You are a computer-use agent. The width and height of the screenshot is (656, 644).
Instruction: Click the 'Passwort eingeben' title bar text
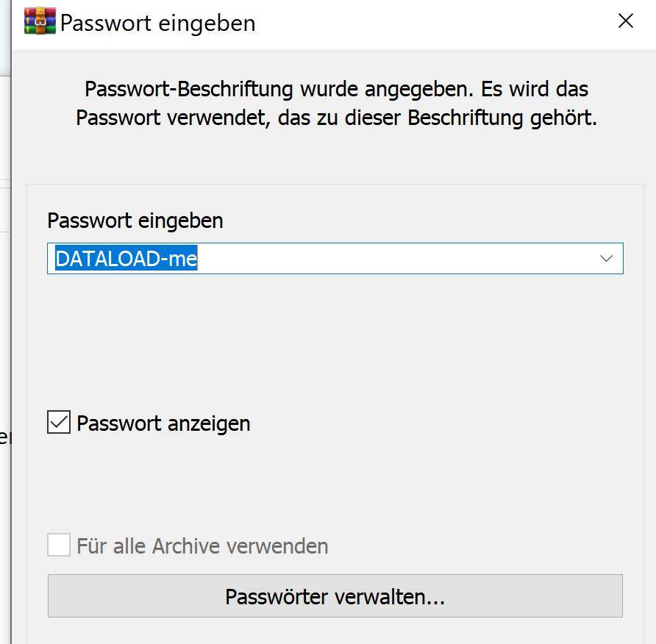click(157, 23)
